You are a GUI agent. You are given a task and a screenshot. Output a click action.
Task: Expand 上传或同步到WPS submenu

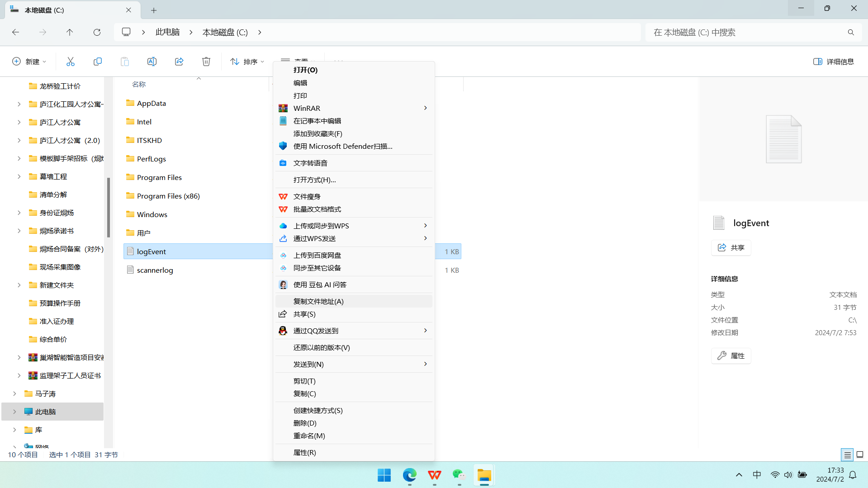point(425,226)
